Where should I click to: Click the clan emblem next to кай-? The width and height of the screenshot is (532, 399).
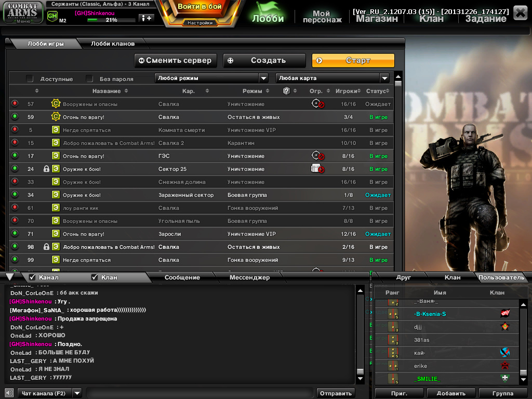click(x=505, y=352)
